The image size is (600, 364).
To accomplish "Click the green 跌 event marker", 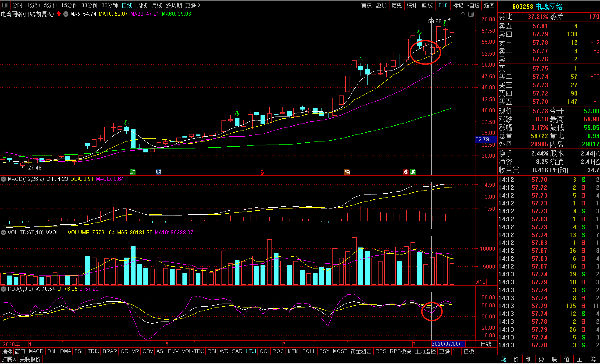I will point(133,172).
